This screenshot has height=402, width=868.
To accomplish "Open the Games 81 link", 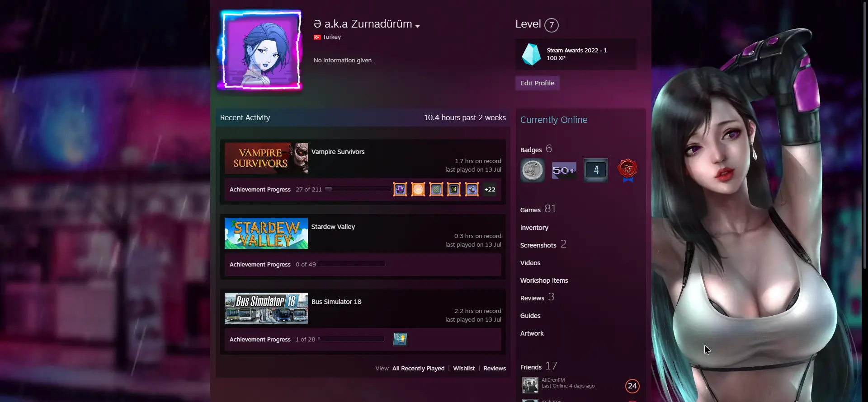I will click(538, 209).
